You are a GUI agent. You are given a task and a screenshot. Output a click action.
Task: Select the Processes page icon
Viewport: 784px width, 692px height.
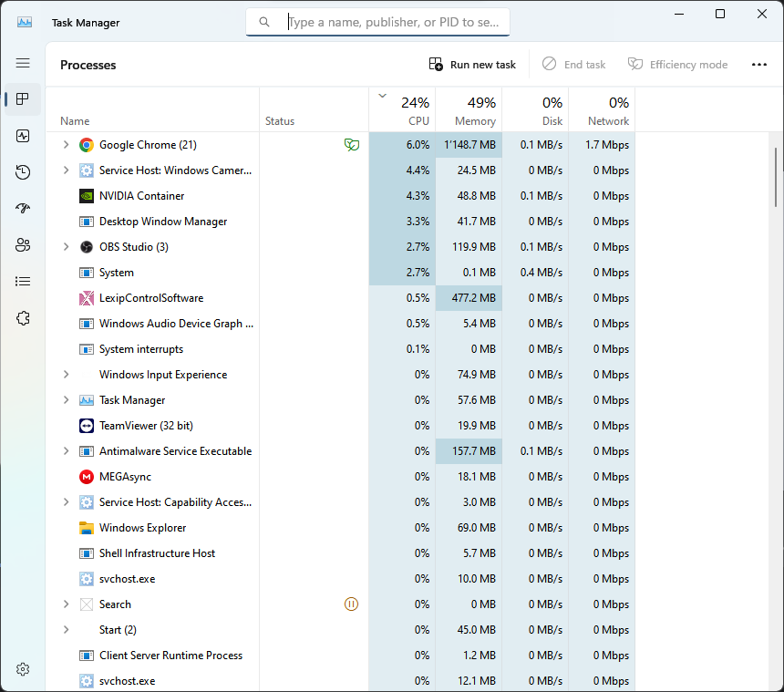[23, 99]
